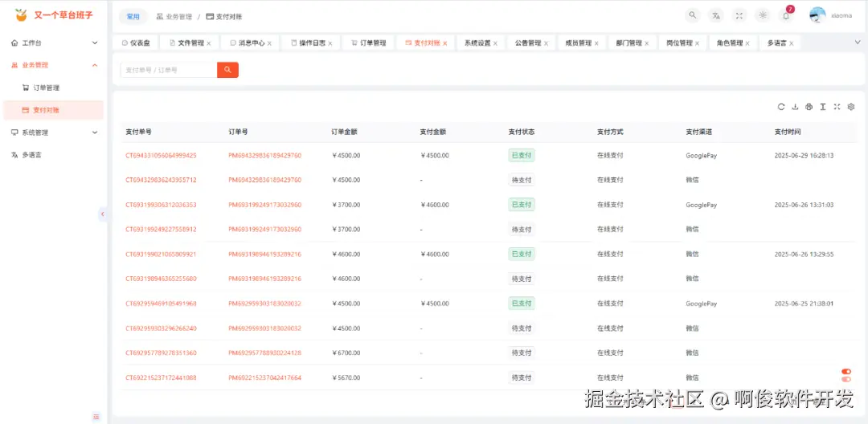
Task: Click GooglePay in the 2025-06-26 13:31:03 row
Action: [x=702, y=205]
